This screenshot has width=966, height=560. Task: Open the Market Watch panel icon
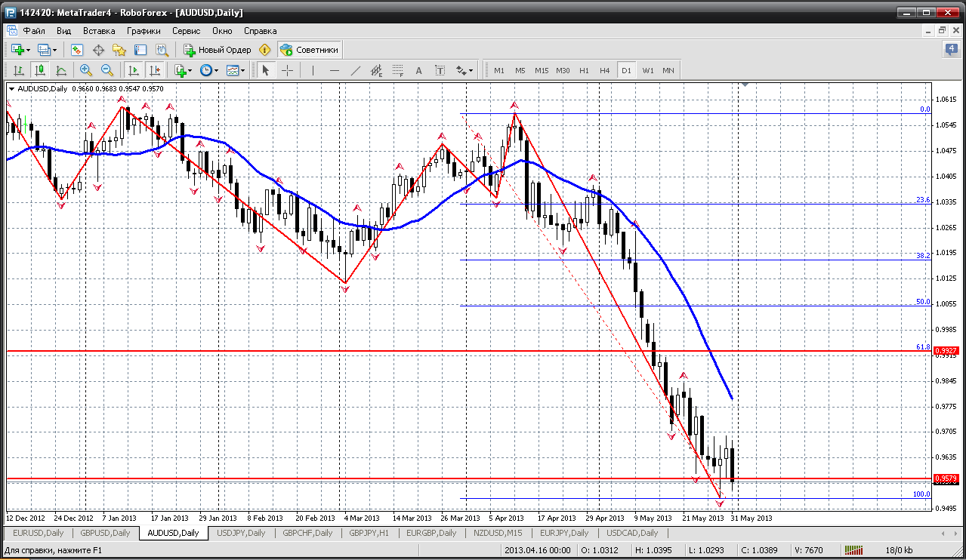click(76, 50)
